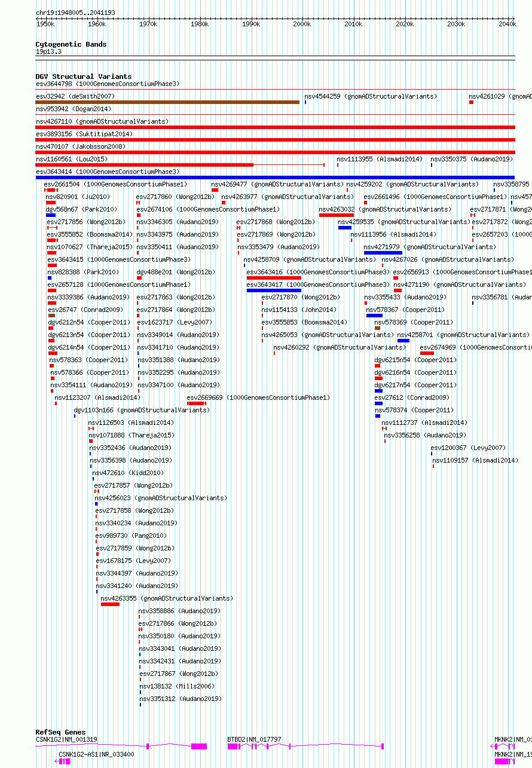532x768 pixels.
Task: Click the RefSeq Genes track title
Action: click(60, 732)
